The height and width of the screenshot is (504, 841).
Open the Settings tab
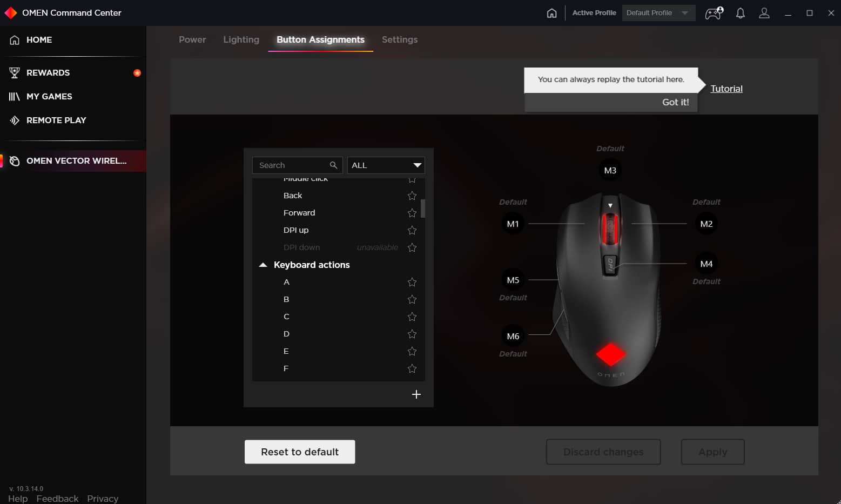click(x=399, y=39)
